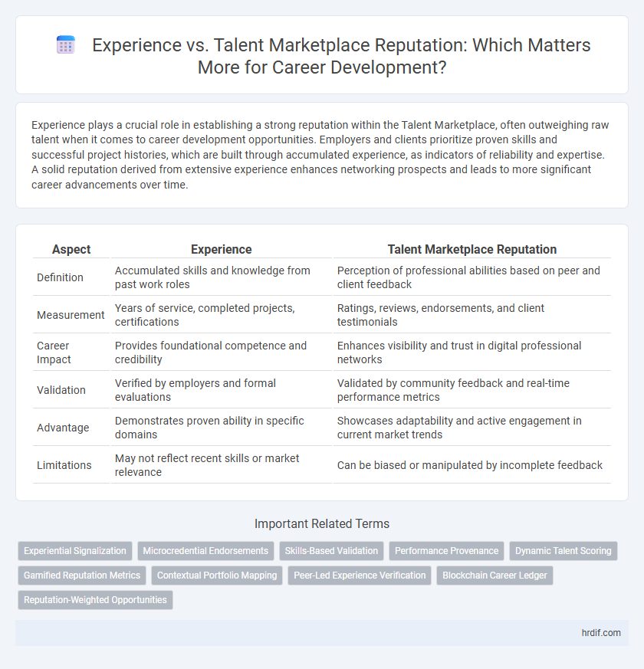
Task: Select the Skills-Based Validation tag
Action: tap(331, 551)
